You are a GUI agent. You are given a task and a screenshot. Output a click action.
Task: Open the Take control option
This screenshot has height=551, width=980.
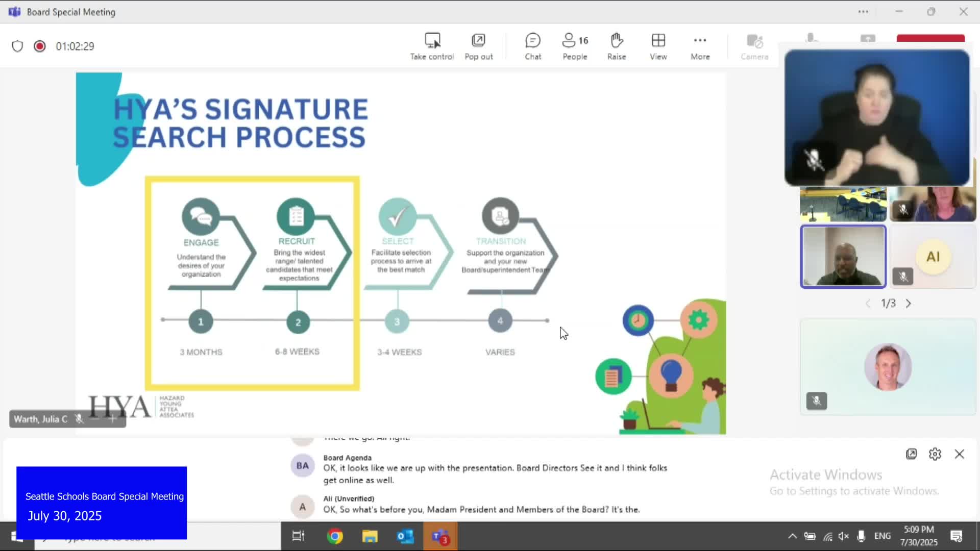(432, 46)
